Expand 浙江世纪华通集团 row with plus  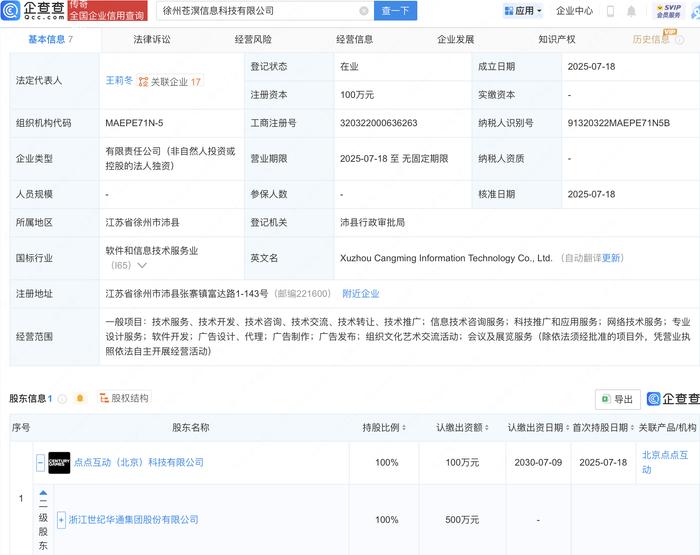point(61,520)
